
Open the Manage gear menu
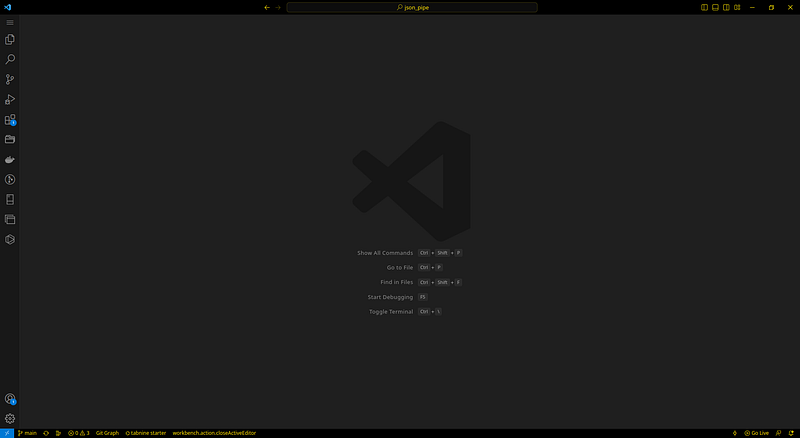click(x=10, y=419)
